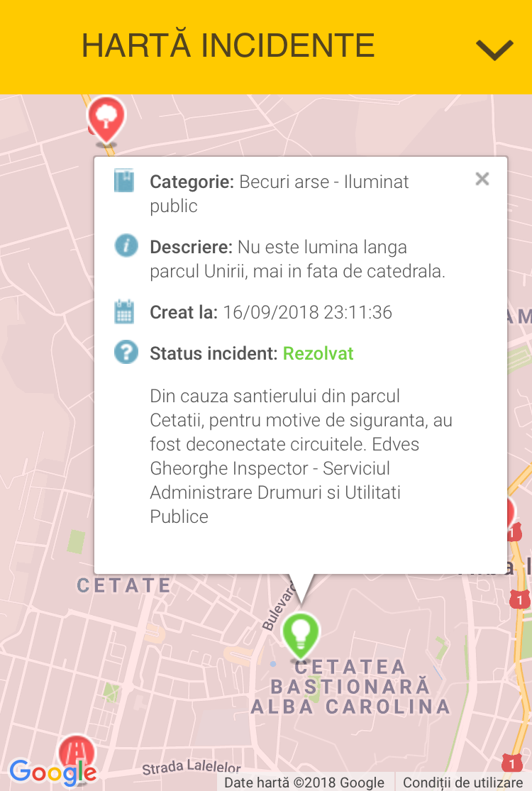Viewport: 532px width, 791px height.
Task: Click the red tree incident marker
Action: click(106, 118)
